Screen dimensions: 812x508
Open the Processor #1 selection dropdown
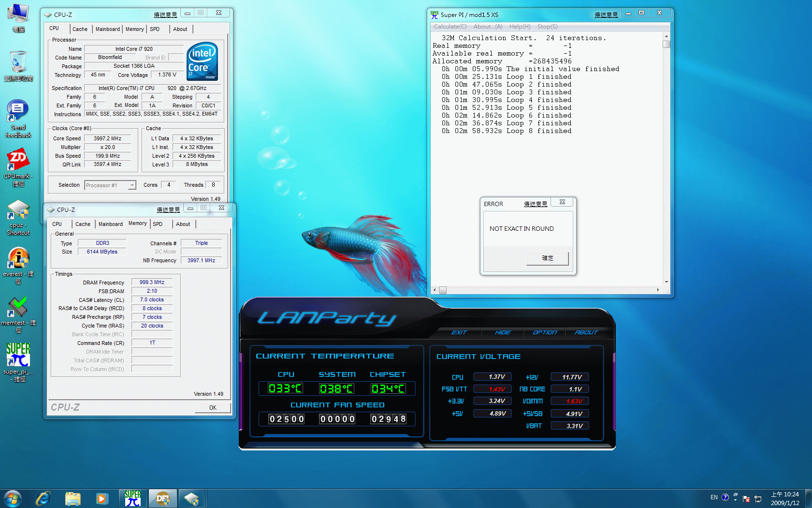(110, 185)
